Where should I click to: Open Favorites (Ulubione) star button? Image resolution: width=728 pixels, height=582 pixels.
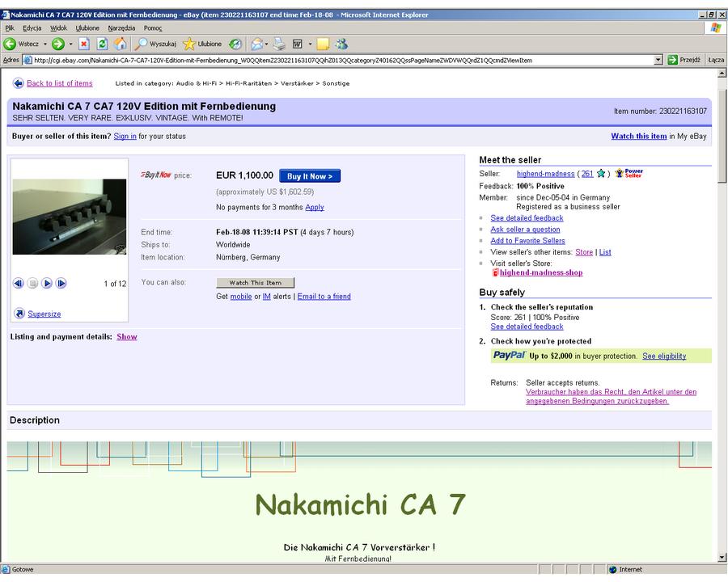point(202,44)
